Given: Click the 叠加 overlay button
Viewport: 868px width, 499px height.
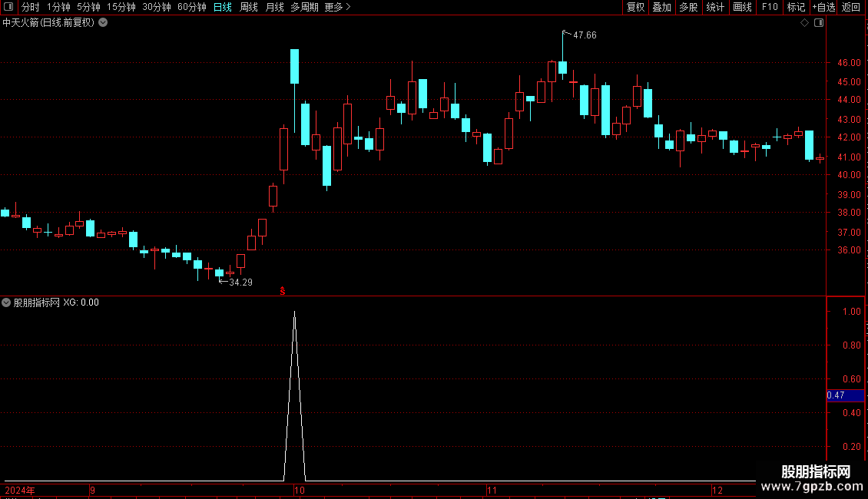Looking at the screenshot, I should coord(661,7).
